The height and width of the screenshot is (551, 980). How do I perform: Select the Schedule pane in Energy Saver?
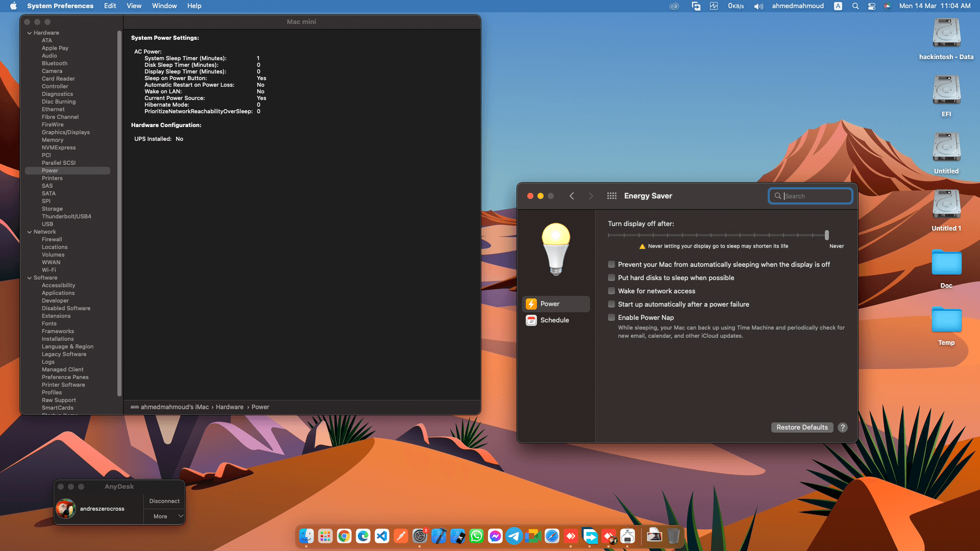(x=556, y=320)
